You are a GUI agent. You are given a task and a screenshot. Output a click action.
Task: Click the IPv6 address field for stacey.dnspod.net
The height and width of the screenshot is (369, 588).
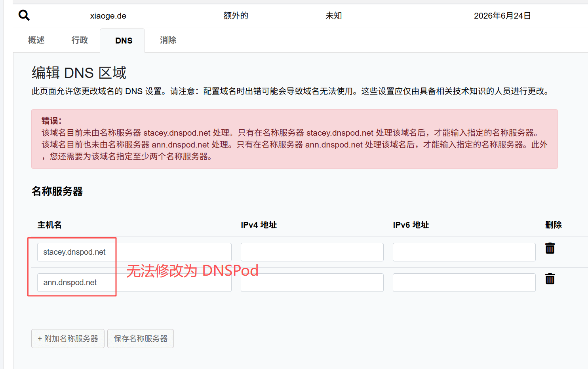(x=464, y=252)
